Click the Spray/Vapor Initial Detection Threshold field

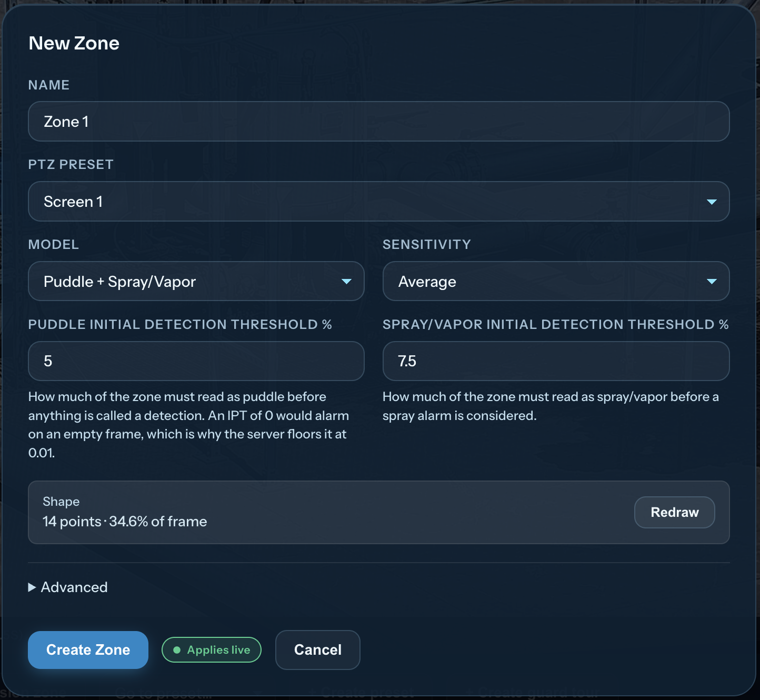tap(556, 361)
